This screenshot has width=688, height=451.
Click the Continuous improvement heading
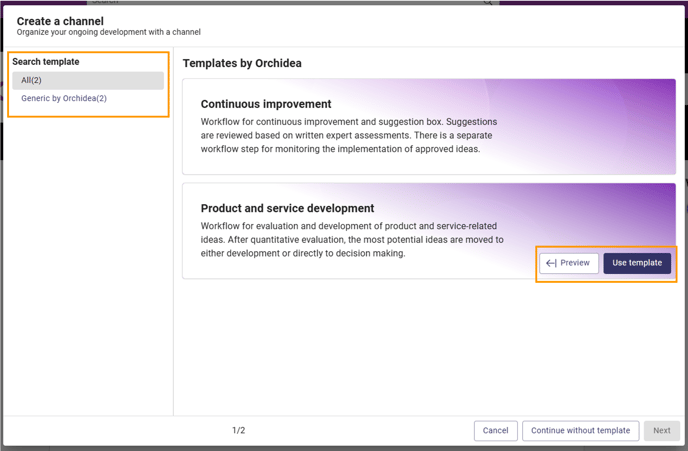pos(266,104)
